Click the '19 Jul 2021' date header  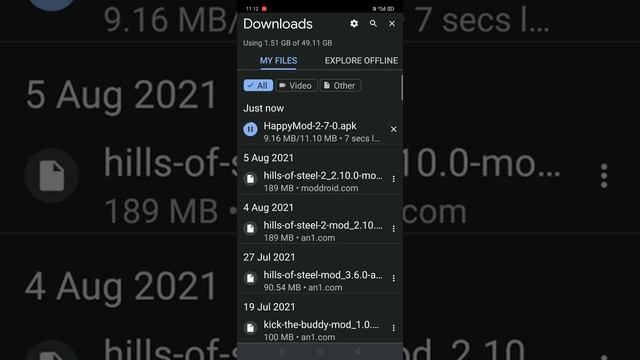[x=269, y=307]
